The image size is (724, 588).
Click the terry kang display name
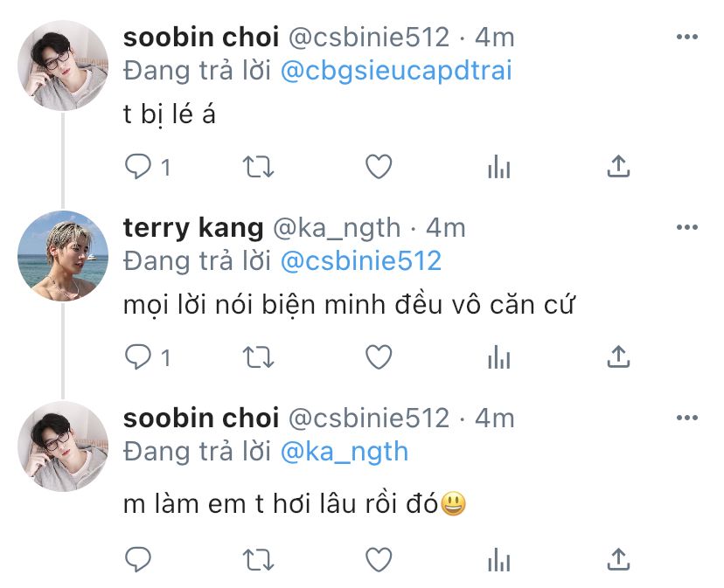pos(193,228)
